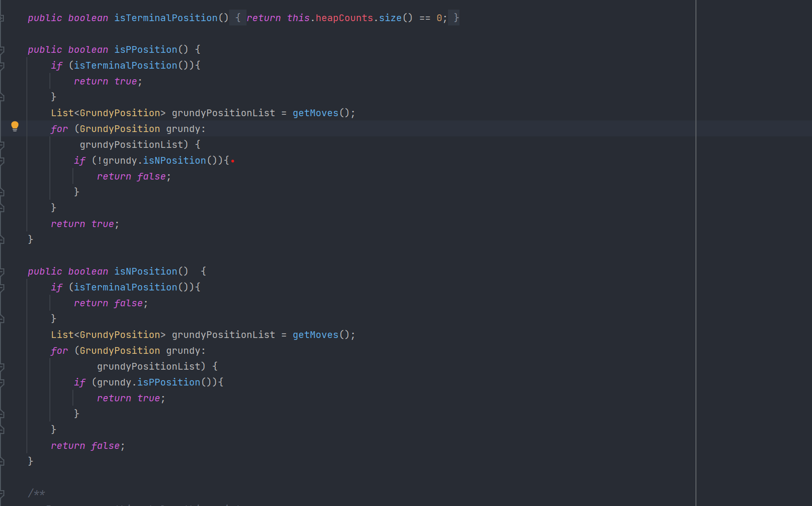Expand the folded isTerminalPosition method

(x=2, y=18)
